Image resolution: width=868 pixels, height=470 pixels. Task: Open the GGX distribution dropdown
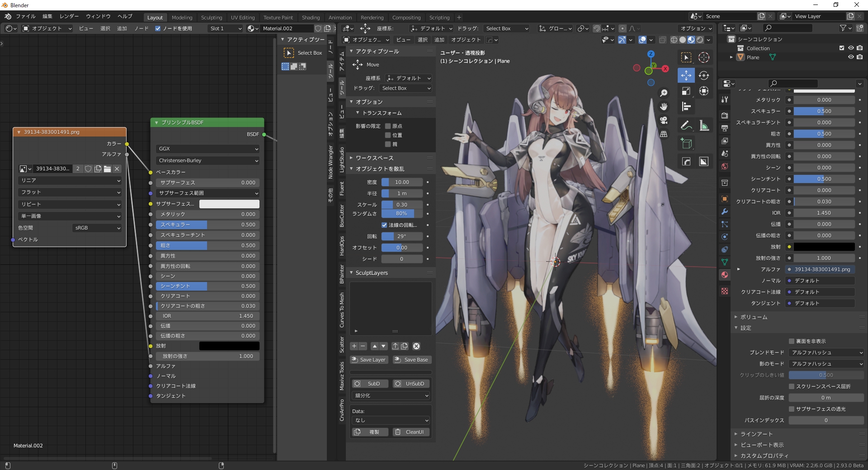(208, 149)
